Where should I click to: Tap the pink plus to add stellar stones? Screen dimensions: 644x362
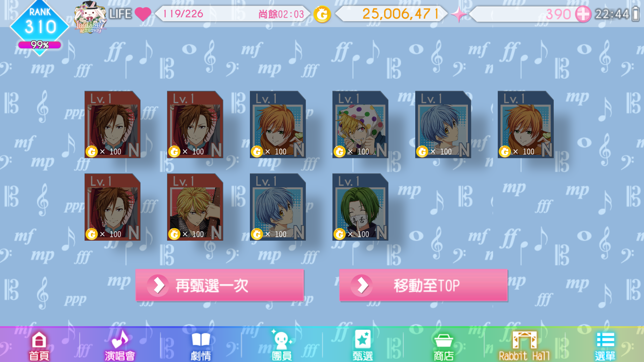583,14
